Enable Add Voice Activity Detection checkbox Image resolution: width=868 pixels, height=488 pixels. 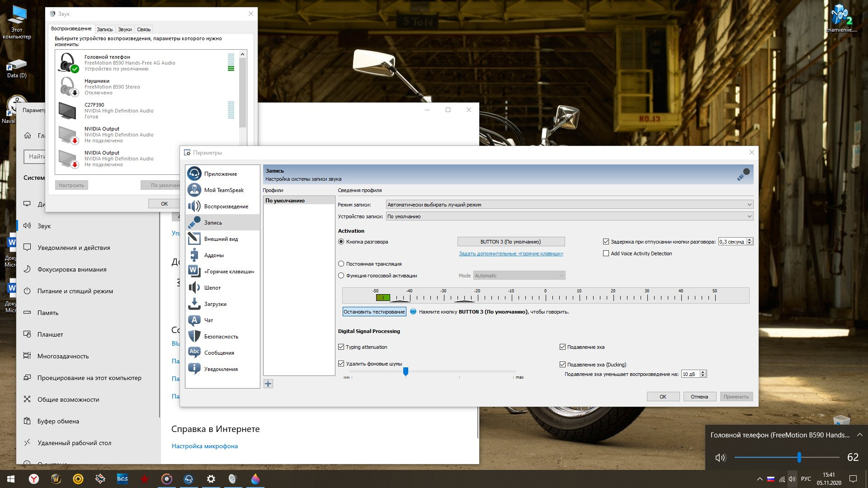click(x=606, y=253)
